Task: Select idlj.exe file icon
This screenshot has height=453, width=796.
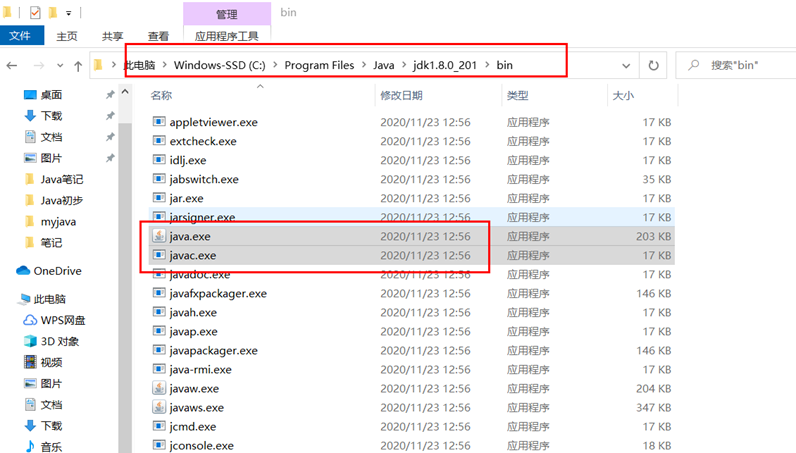Action: [x=159, y=160]
